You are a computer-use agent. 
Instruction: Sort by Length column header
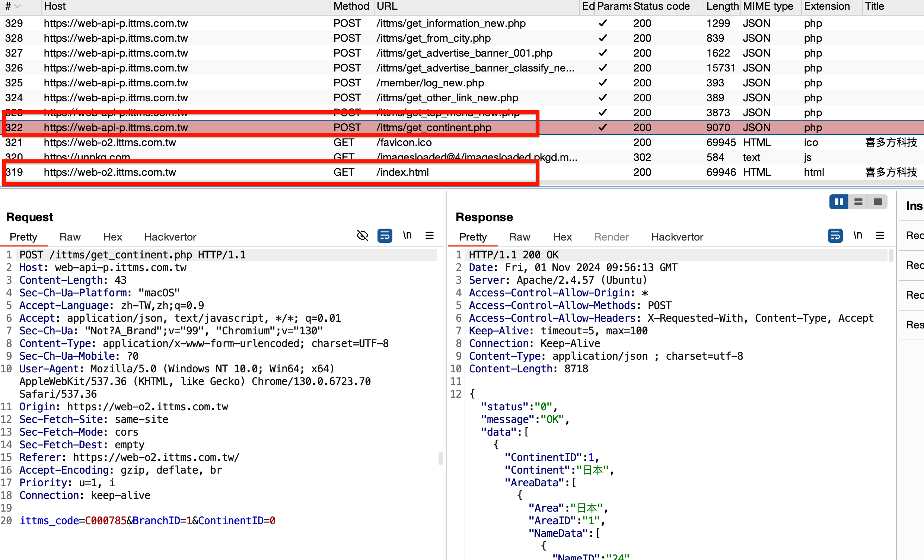(722, 6)
